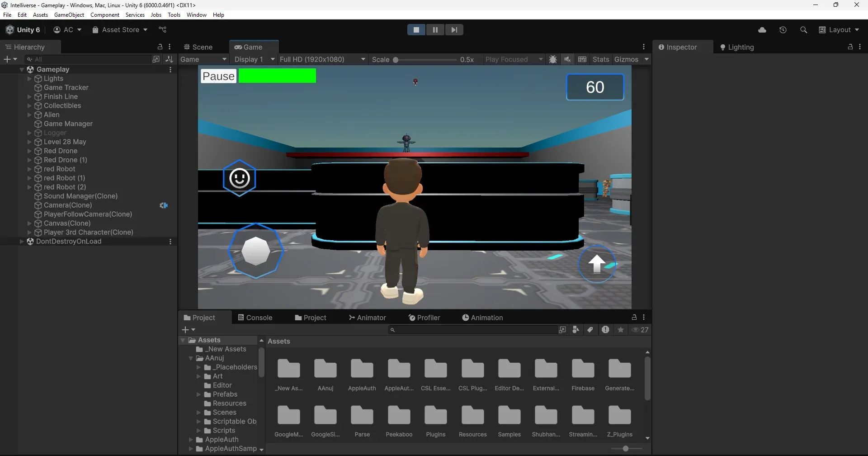The width and height of the screenshot is (868, 456).
Task: Toggle Warn if No Cameras Rendering bug icon
Action: (553, 59)
